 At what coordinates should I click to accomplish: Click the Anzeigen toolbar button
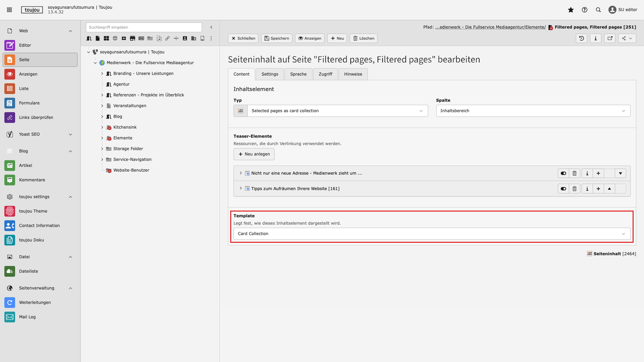coord(309,38)
